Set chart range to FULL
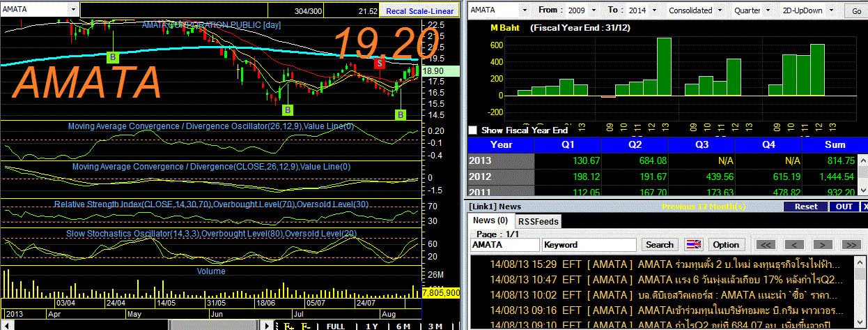The width and height of the screenshot is (868, 330). tap(336, 326)
